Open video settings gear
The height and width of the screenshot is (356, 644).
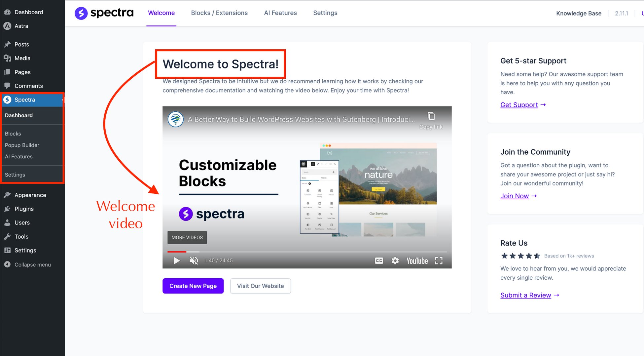(395, 261)
